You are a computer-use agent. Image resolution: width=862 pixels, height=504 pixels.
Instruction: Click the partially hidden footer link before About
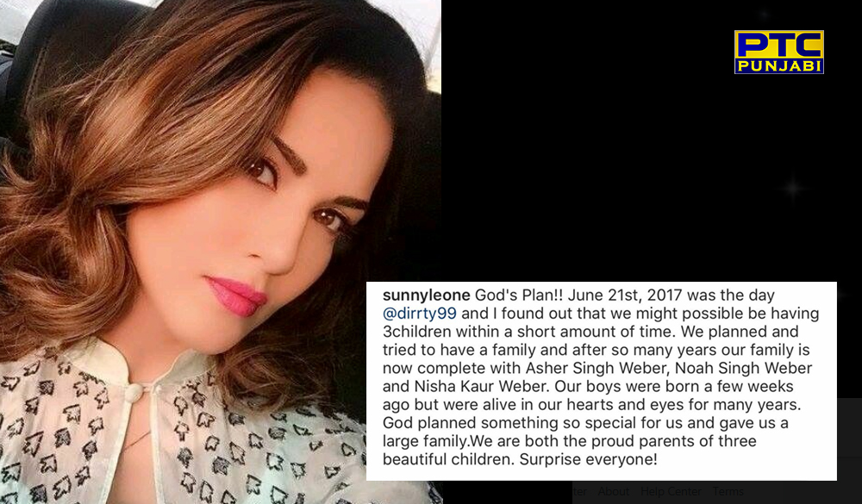(579, 491)
